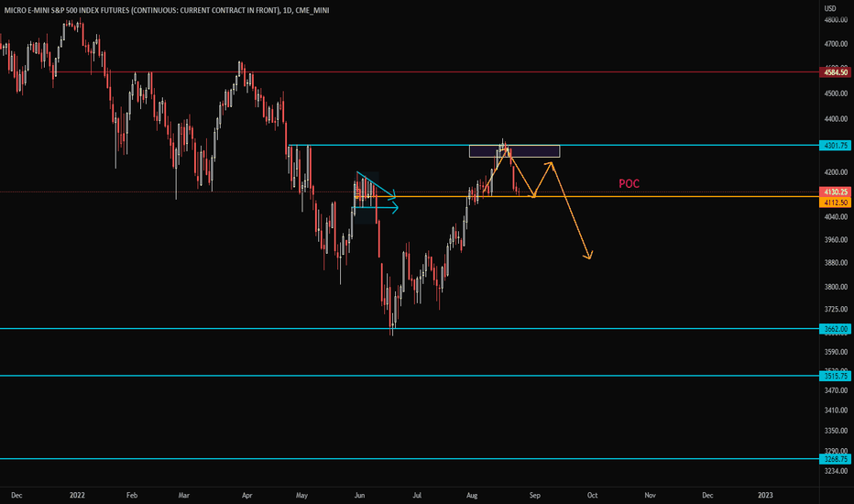Click the 3880.00 price axis tick
Image resolution: width=854 pixels, height=504 pixels.
pos(836,263)
